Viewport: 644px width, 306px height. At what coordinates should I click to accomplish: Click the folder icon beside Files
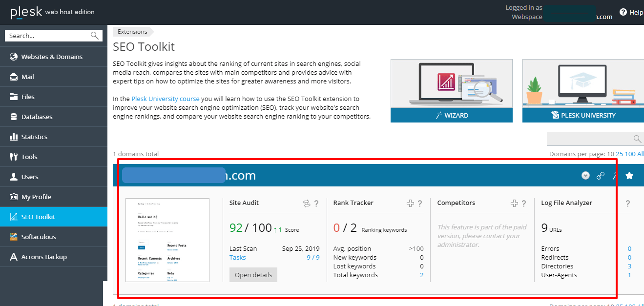14,97
